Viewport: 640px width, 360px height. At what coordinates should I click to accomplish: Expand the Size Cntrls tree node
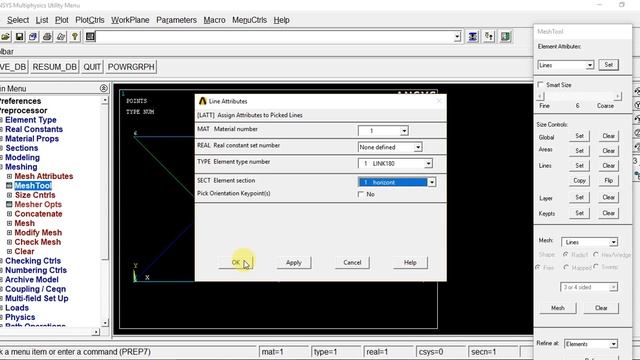tap(9, 195)
